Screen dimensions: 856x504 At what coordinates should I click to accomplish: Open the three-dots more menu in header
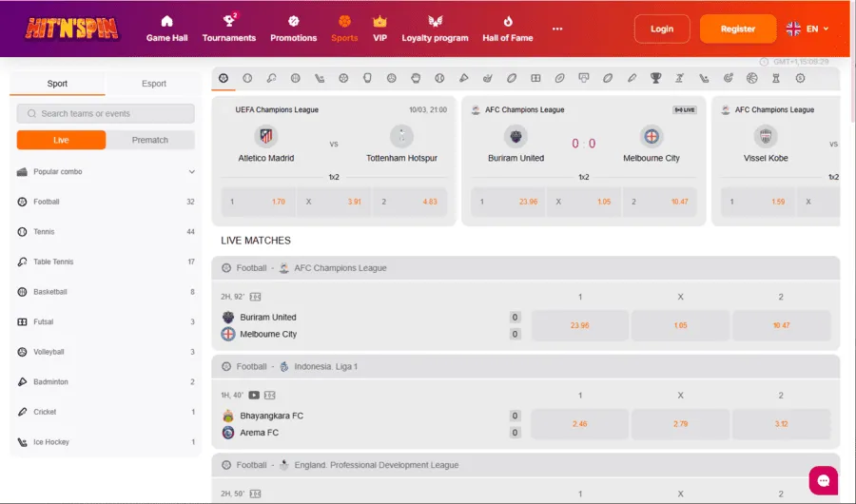pos(556,29)
